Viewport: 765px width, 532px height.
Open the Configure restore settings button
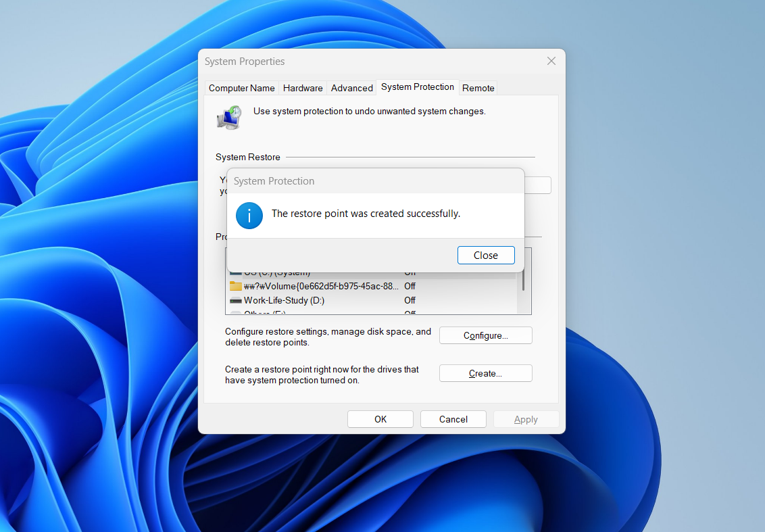point(485,335)
